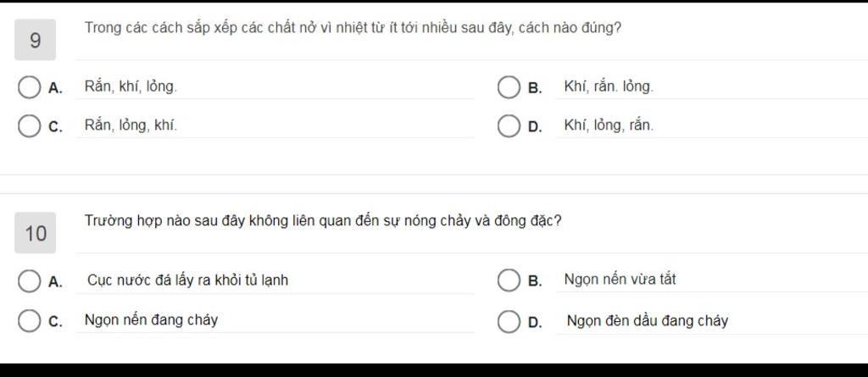Image resolution: width=868 pixels, height=377 pixels.
Task: Choose answer 'Ngọn nến vừa tắt'
Action: [620, 280]
